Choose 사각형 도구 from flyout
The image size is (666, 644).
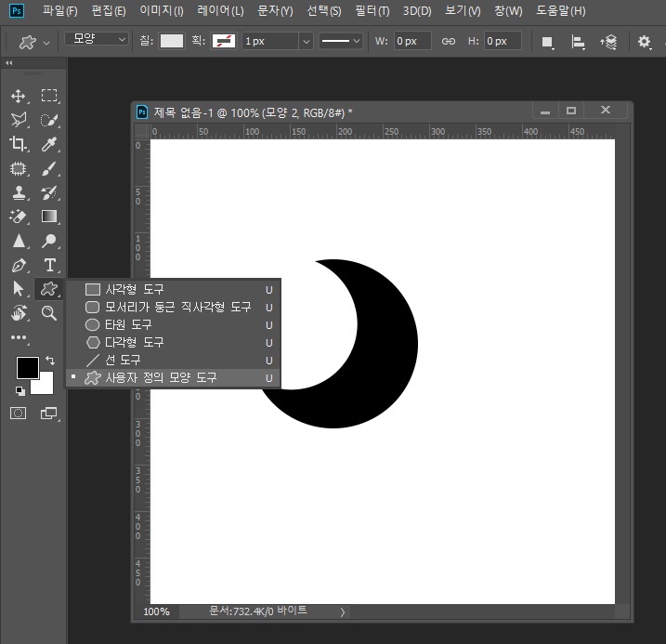(x=173, y=289)
